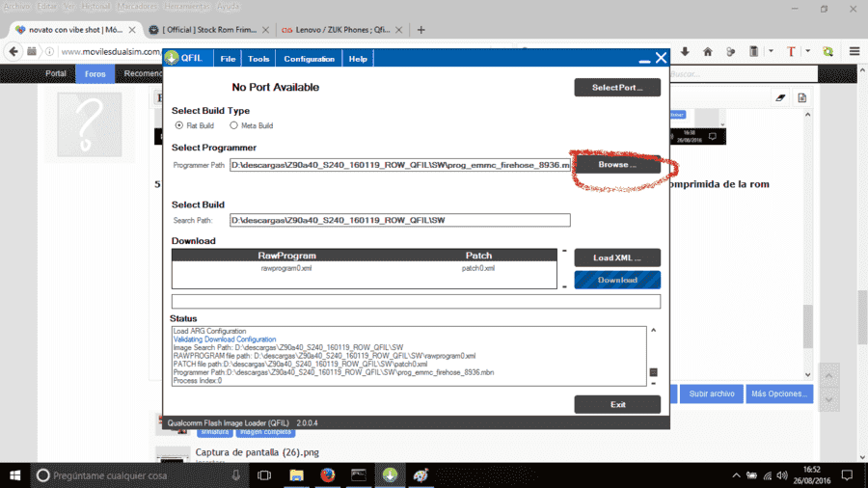This screenshot has height=488, width=868.
Task: Click the minus button below download table
Action: tap(564, 286)
